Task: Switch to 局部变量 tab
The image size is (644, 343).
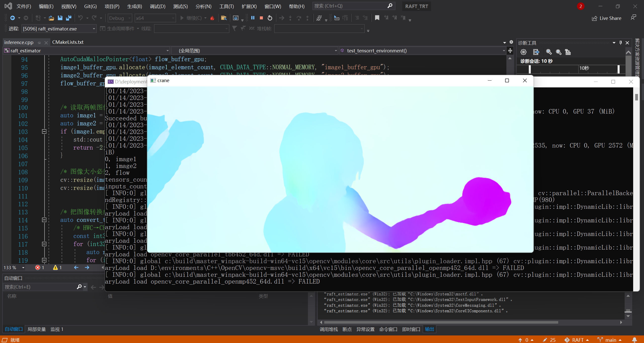Action: coord(37,329)
